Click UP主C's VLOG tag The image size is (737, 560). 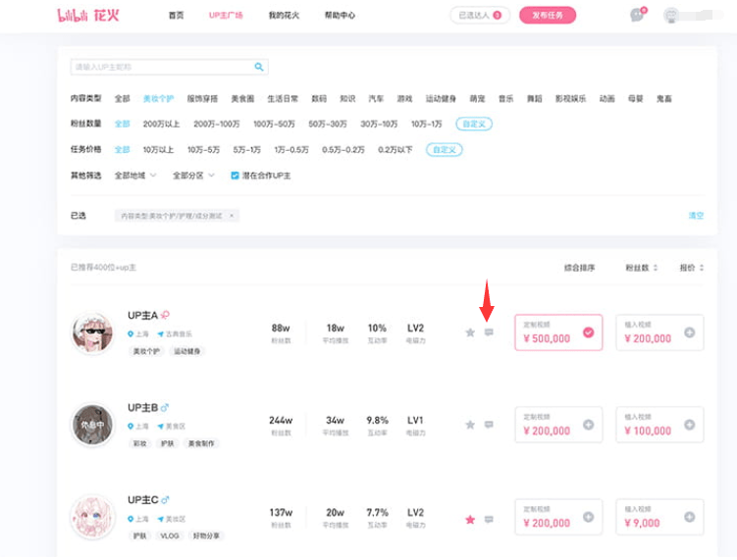[170, 535]
